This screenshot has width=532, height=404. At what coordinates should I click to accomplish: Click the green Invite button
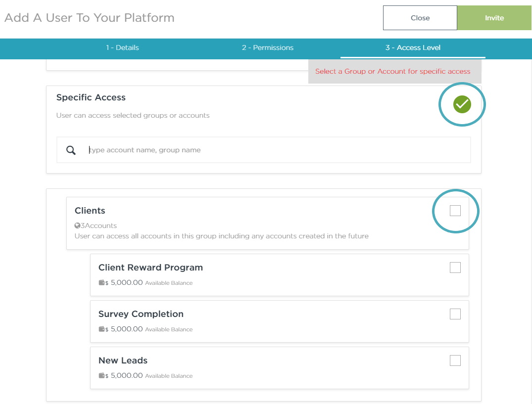tap(494, 18)
